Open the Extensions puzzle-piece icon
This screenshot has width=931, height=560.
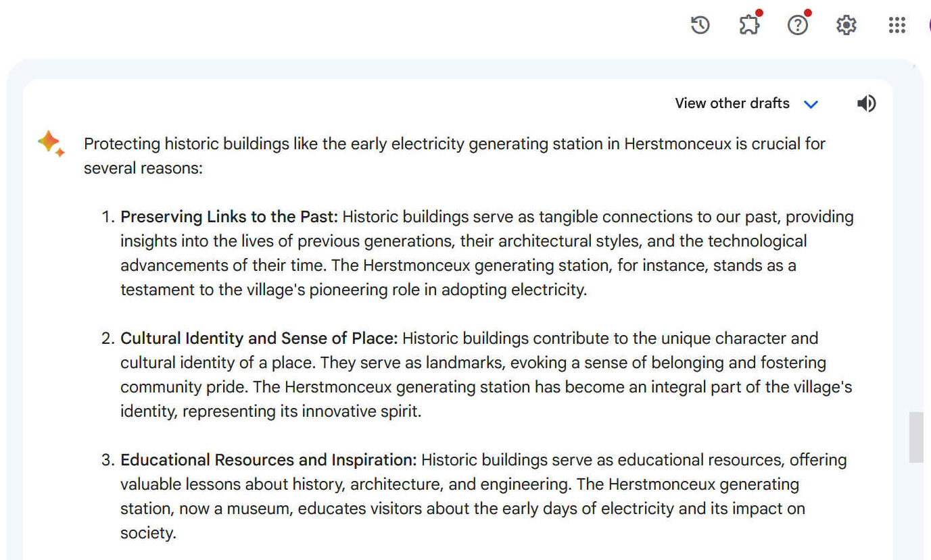coord(748,25)
